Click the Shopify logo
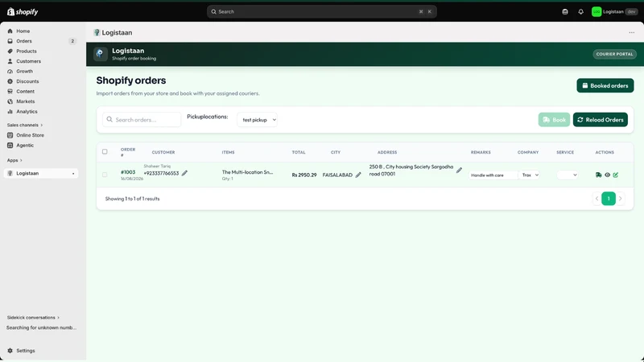 [23, 11]
